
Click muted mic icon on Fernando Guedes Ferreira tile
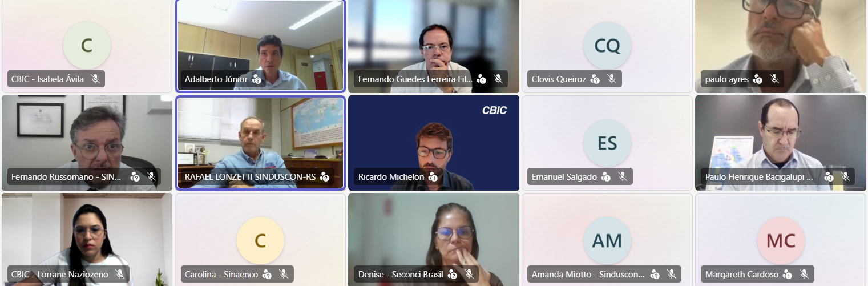(x=498, y=79)
